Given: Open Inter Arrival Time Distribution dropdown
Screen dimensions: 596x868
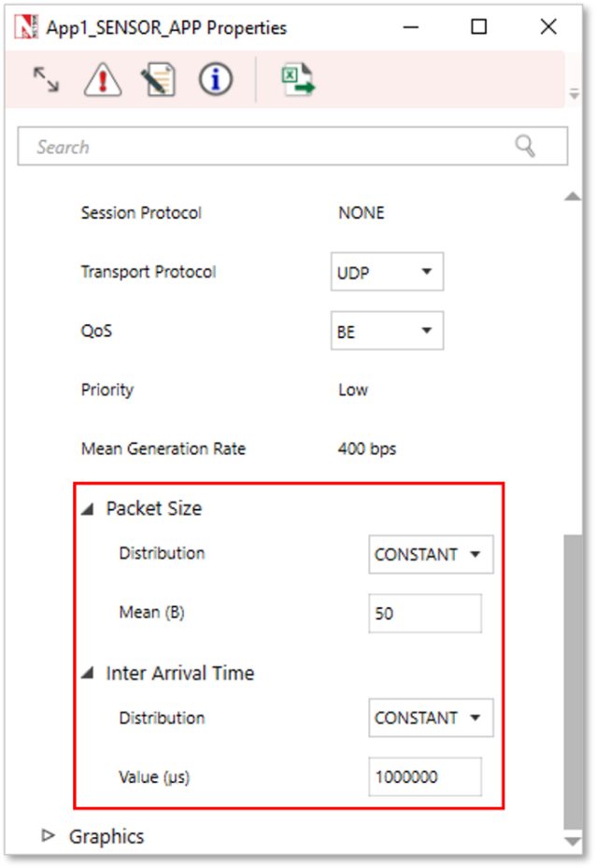Looking at the screenshot, I should coord(431,719).
